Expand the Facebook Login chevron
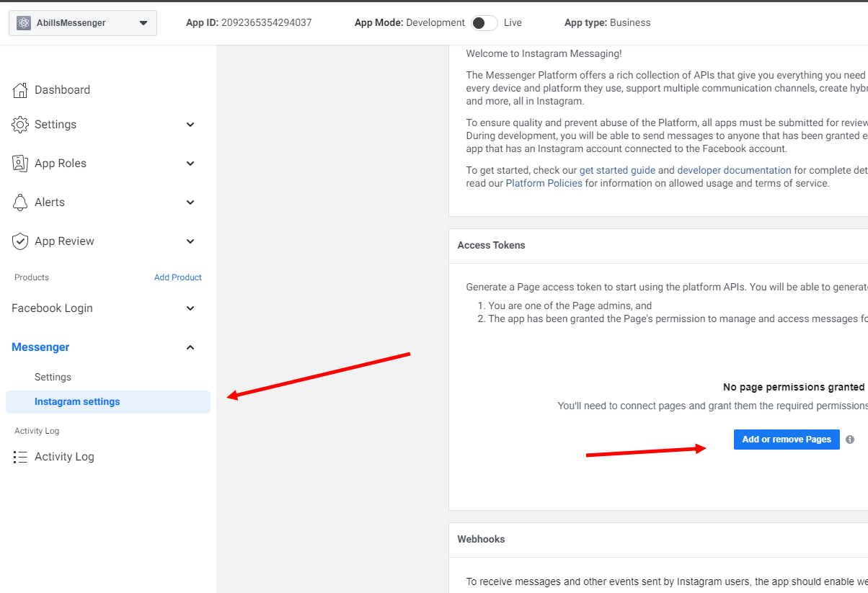 click(190, 308)
